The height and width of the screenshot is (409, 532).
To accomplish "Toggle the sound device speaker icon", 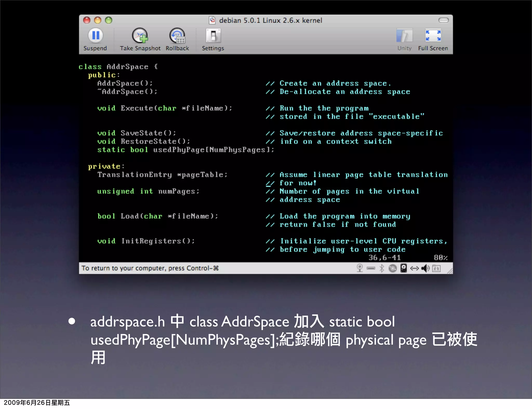I will click(x=425, y=268).
